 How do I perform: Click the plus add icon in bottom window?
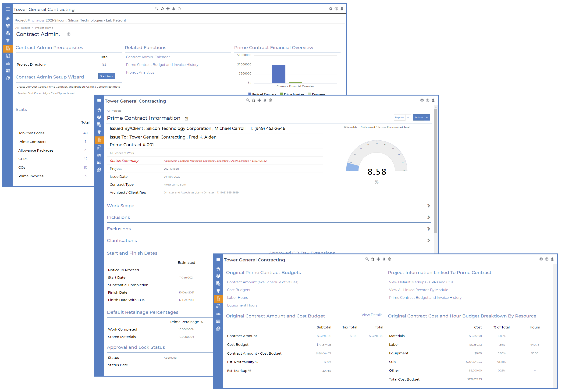coord(378,259)
